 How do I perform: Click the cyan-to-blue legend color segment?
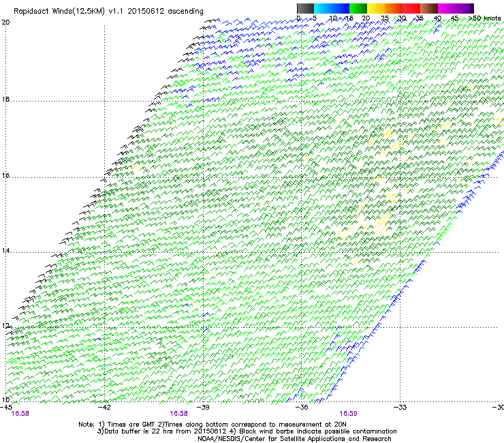[332, 8]
